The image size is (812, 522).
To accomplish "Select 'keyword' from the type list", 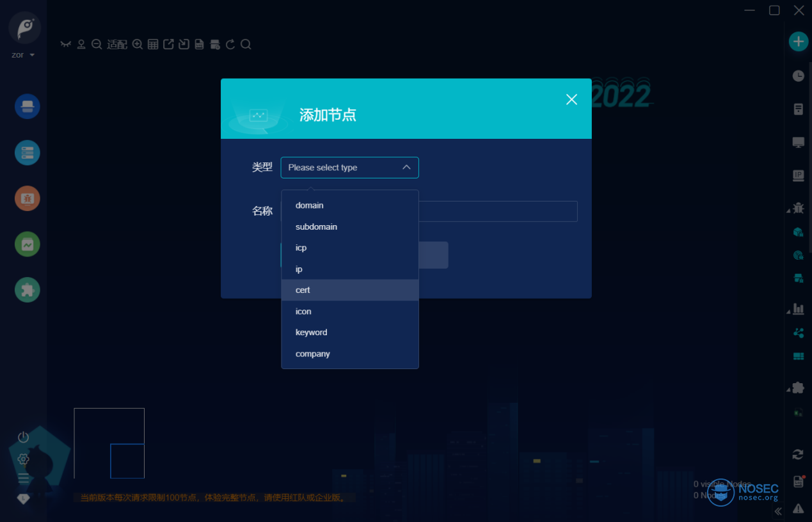I will (350, 332).
